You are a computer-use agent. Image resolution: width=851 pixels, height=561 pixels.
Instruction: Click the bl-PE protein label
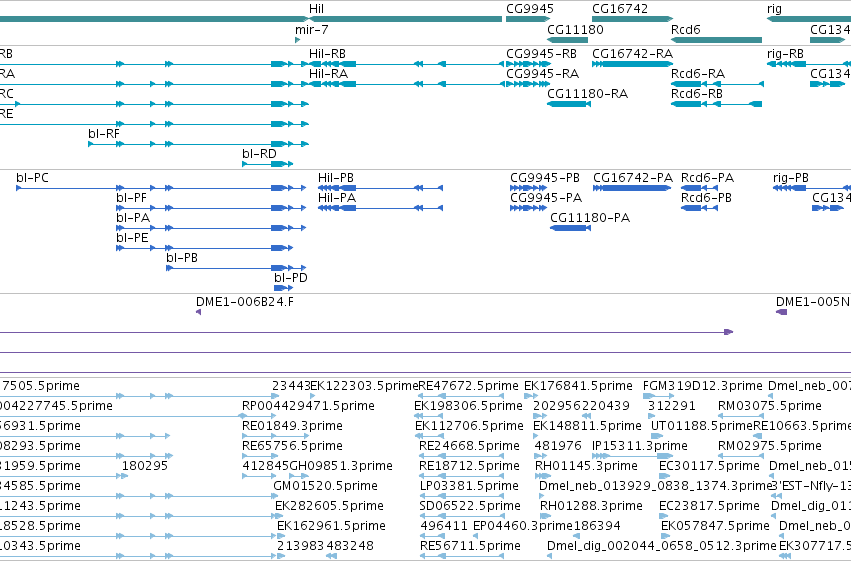[132, 238]
